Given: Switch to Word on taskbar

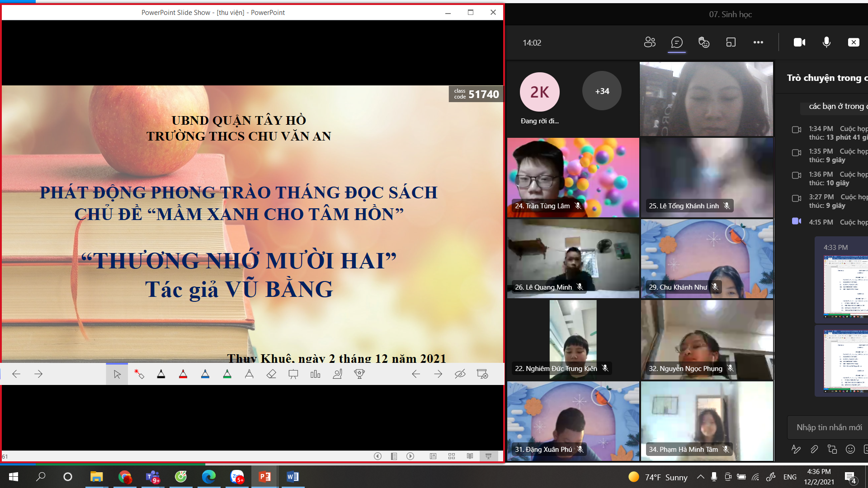Looking at the screenshot, I should pos(292,477).
